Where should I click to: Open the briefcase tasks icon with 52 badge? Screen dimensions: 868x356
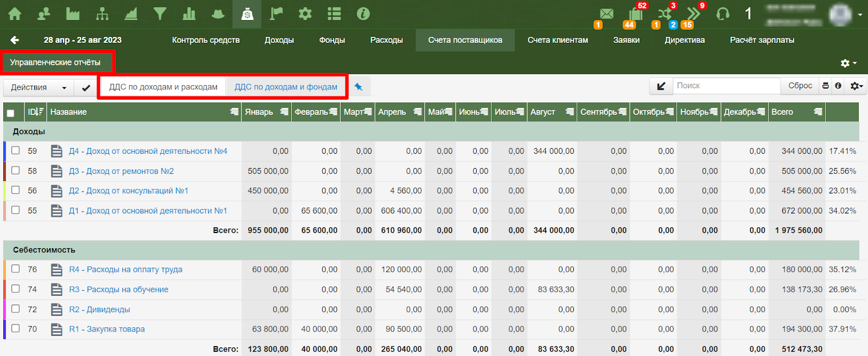[x=636, y=14]
